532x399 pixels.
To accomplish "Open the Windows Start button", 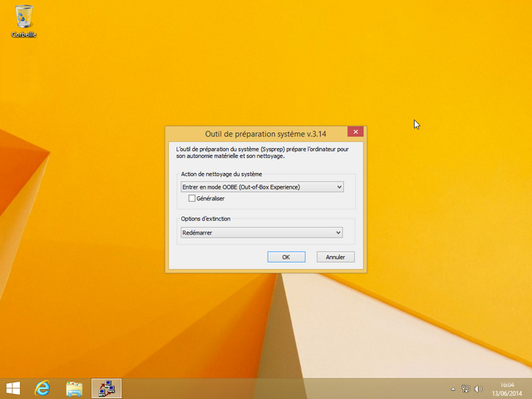I will tap(13, 388).
